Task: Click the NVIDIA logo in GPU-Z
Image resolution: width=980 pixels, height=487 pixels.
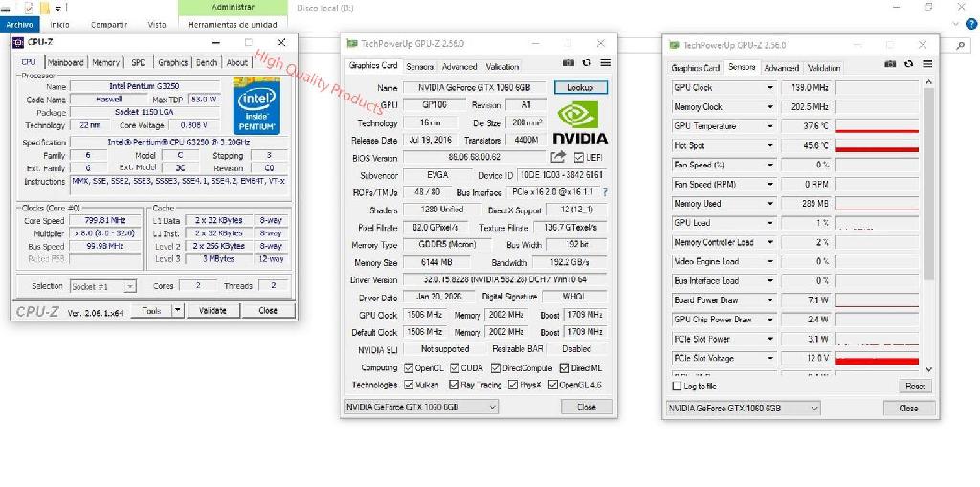Action: point(580,122)
